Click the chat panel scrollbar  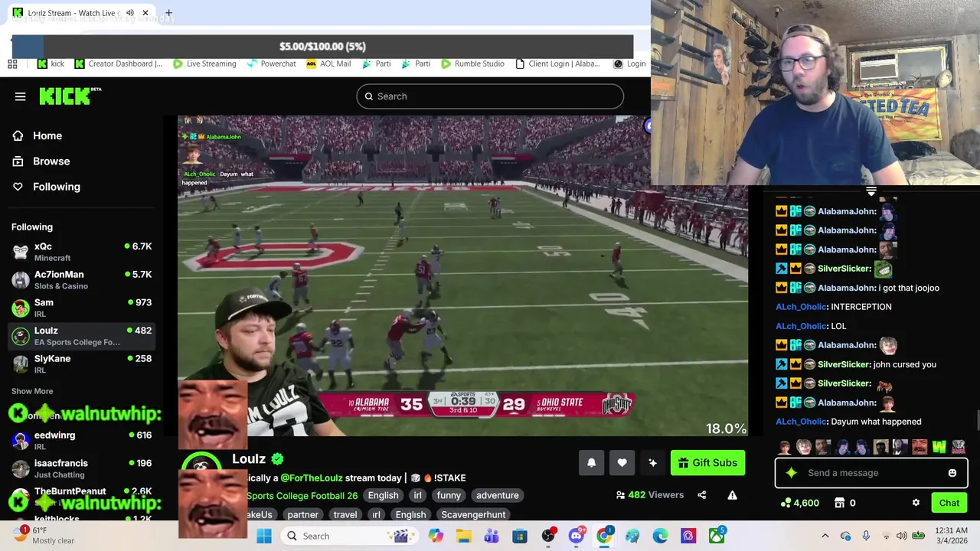tap(976, 421)
